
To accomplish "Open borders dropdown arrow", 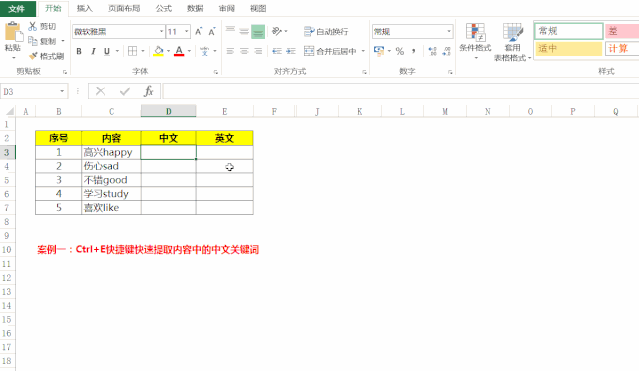I will tap(143, 51).
